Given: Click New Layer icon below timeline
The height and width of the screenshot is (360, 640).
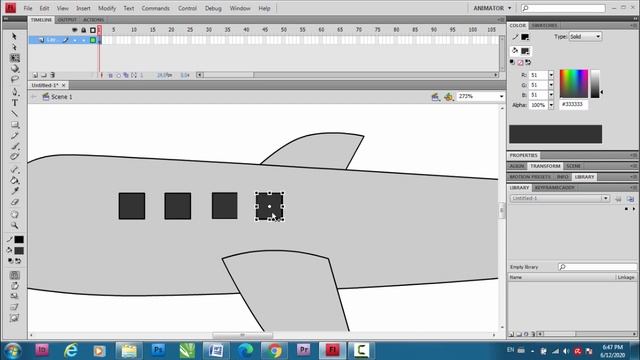Looking at the screenshot, I should click(x=35, y=75).
